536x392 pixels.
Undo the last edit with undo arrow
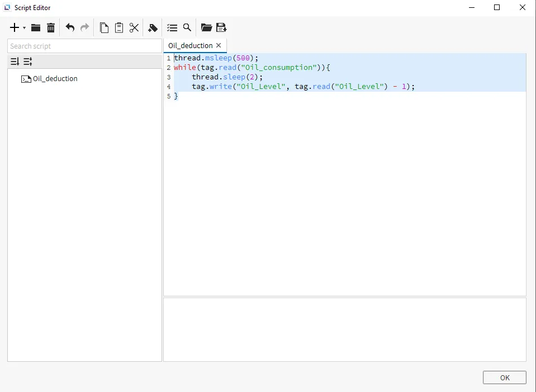(x=70, y=27)
